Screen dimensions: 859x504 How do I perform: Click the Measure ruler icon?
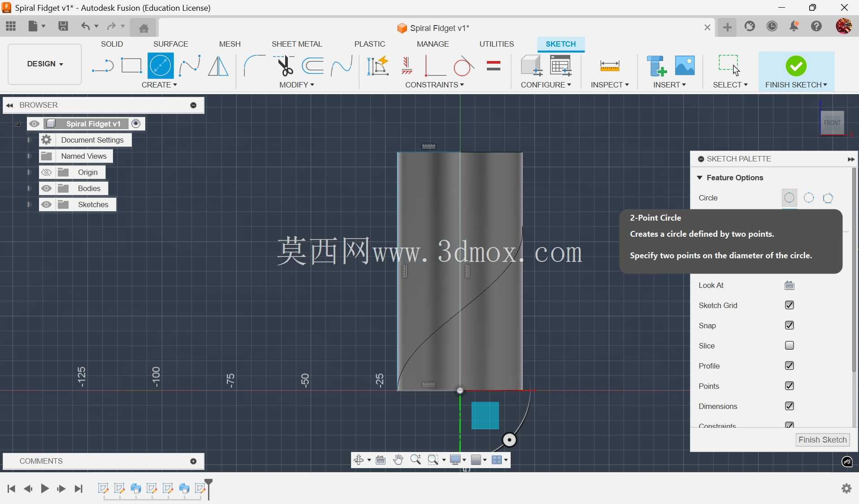(610, 66)
